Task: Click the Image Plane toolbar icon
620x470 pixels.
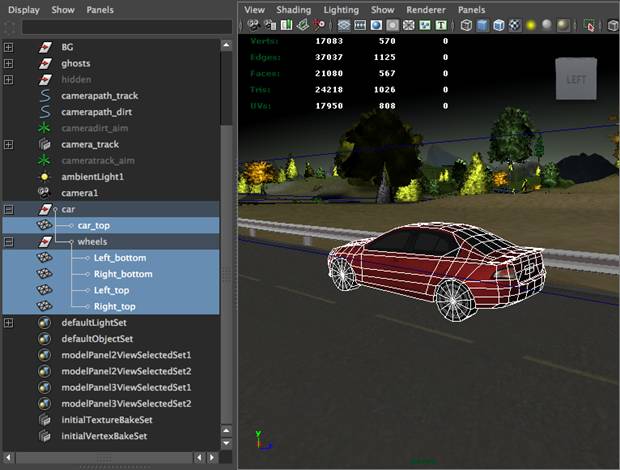Action: point(303,25)
